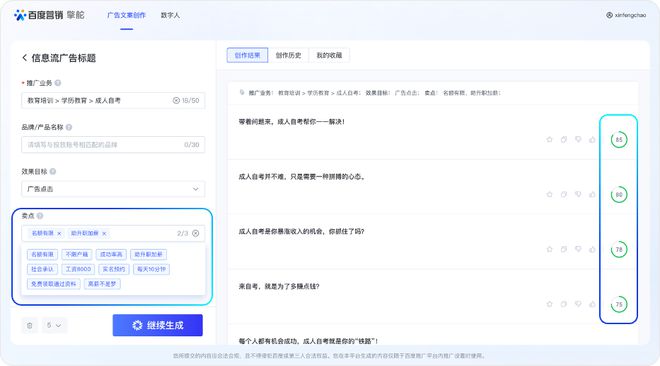
Task: Click into the 卖点 tag input box
Action: pos(113,233)
